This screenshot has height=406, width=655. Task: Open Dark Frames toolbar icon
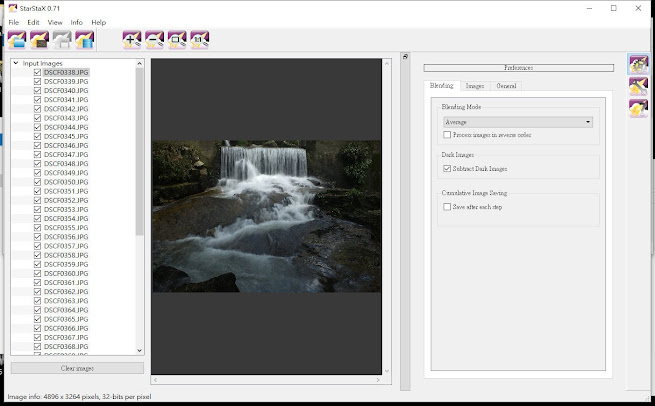pyautogui.click(x=39, y=40)
